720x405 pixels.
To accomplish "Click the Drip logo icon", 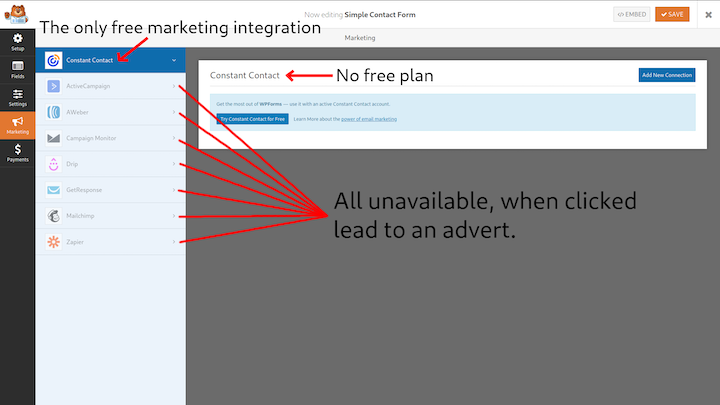I will click(x=53, y=164).
